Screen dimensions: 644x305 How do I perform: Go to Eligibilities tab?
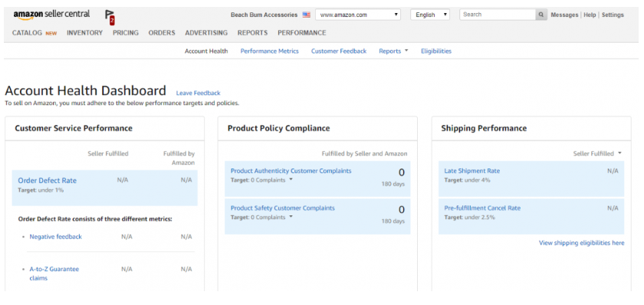coord(436,51)
